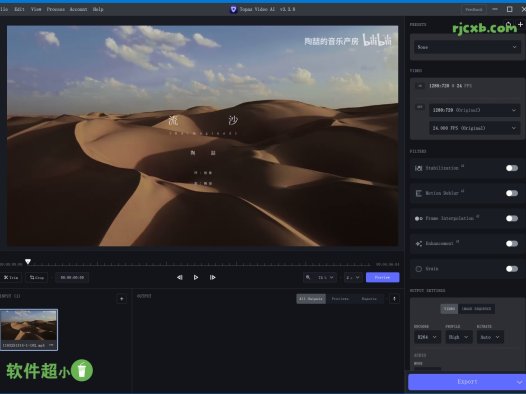526x394 pixels.
Task: Click the Topaz Video AI logo
Action: coord(233,9)
